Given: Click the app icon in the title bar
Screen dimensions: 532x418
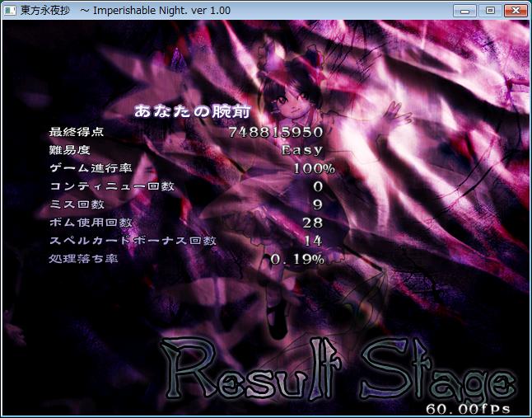Looking at the screenshot, I should click(x=10, y=10).
